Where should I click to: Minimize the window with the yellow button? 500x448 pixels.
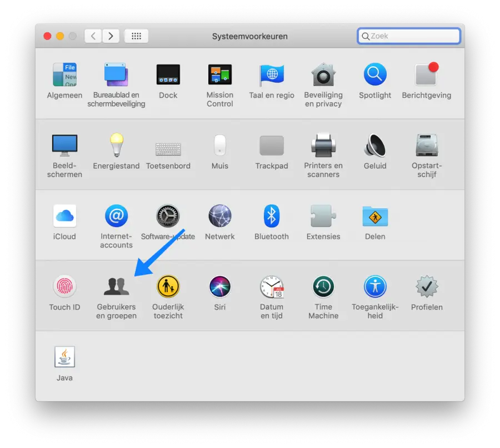60,36
